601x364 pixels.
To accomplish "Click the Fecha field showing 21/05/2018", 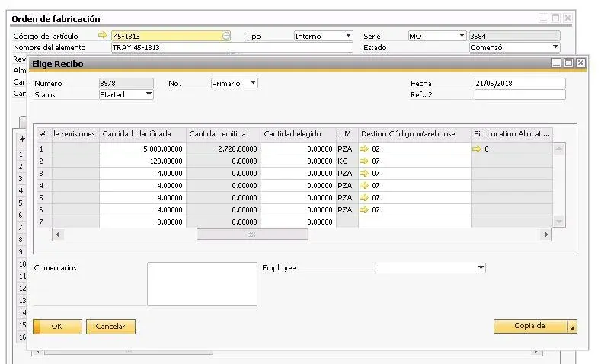I will click(519, 83).
